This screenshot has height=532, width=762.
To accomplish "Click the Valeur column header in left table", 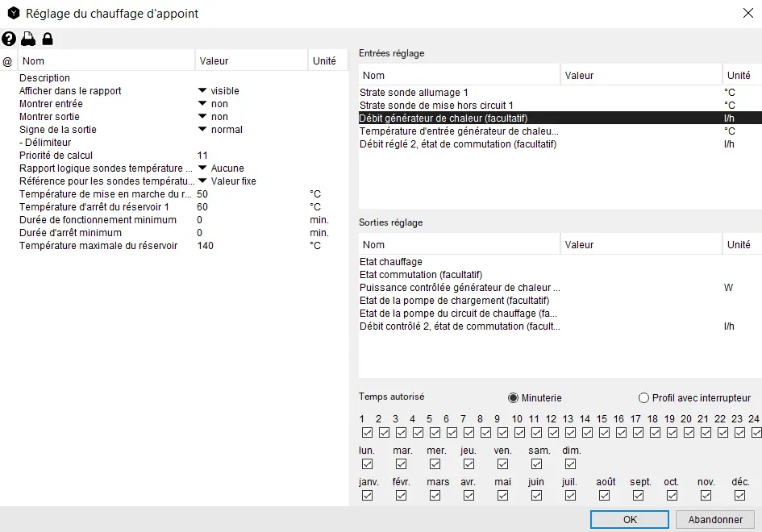I will pyautogui.click(x=250, y=61).
